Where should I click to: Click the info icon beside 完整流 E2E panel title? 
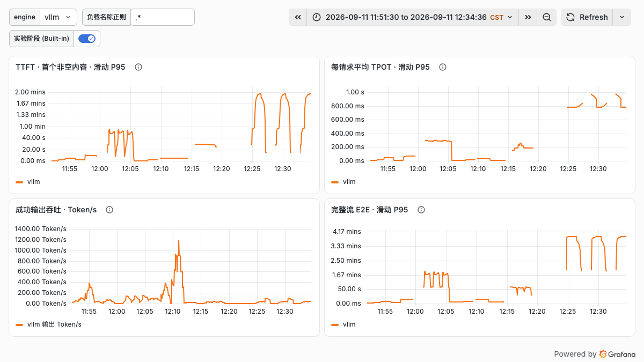click(x=421, y=210)
